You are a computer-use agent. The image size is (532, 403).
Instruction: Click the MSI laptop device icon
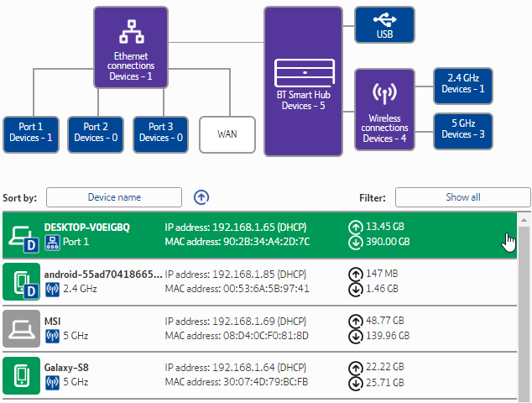tap(20, 327)
